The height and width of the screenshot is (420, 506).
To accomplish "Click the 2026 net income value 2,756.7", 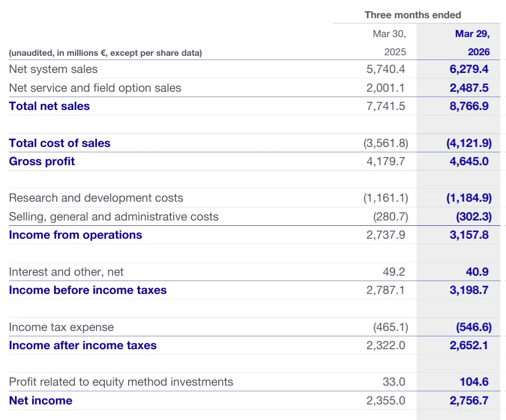I will point(469,401).
